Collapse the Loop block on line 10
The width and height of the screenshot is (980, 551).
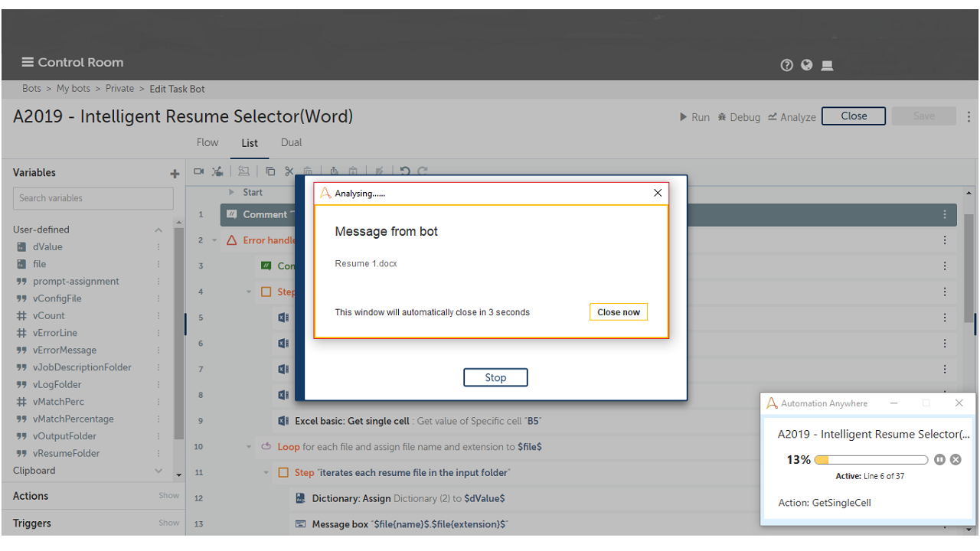pyautogui.click(x=249, y=447)
